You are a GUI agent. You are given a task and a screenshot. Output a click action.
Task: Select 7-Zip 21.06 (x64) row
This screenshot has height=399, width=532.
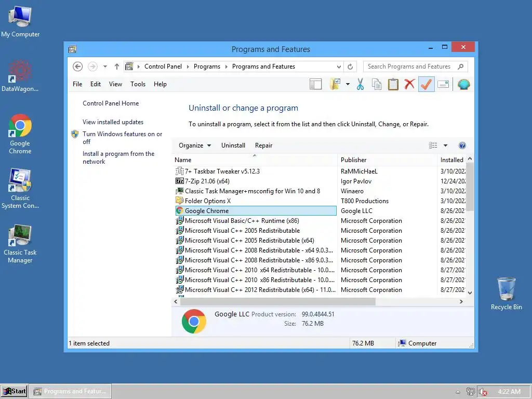(256, 181)
